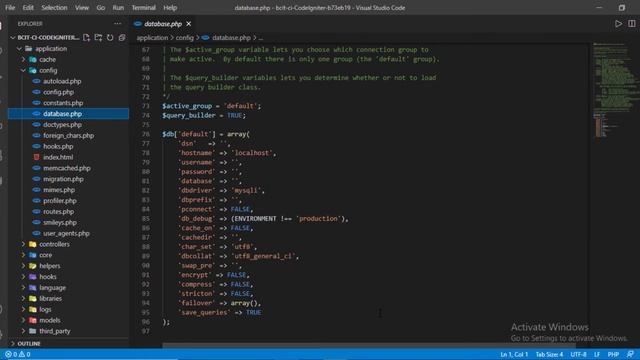Click config in the breadcrumb path
Screen dimensions: 640x360
point(184,38)
